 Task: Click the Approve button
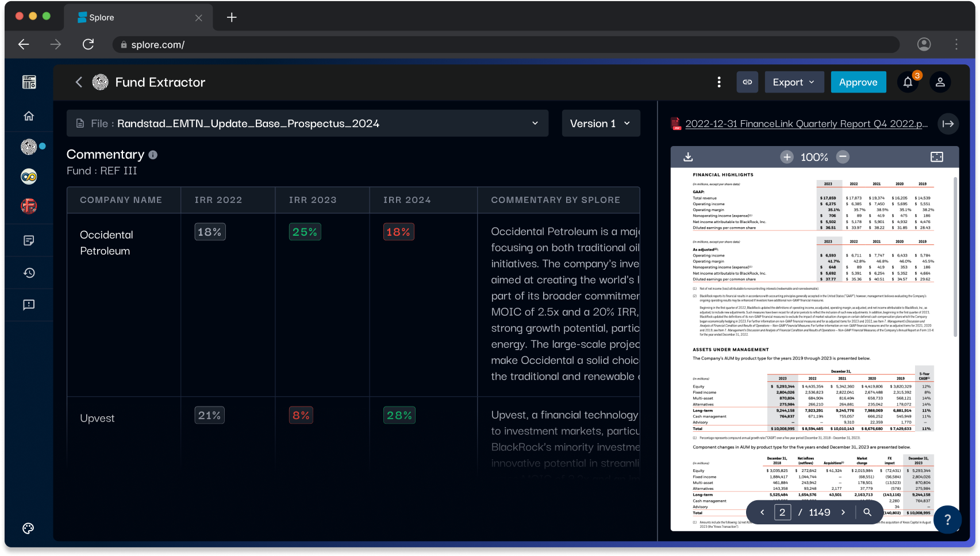[x=859, y=82]
